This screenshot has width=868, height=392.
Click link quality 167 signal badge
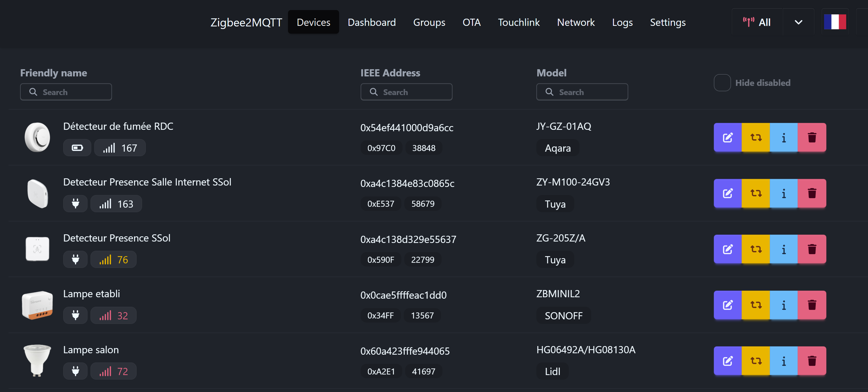pos(120,148)
